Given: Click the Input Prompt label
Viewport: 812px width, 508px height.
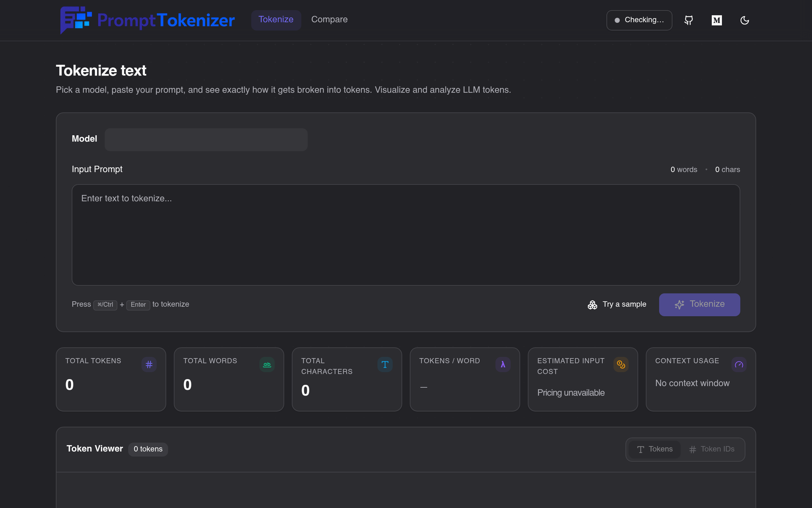Looking at the screenshot, I should click(97, 169).
